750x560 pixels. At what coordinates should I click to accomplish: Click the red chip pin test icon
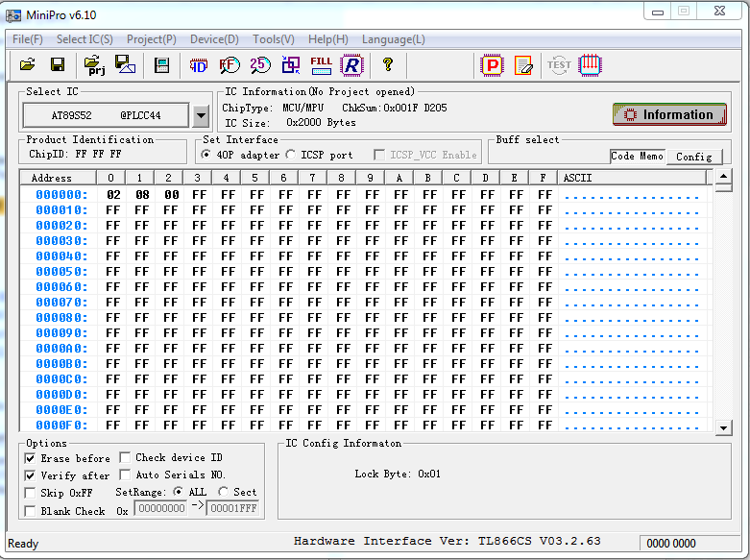[x=590, y=65]
